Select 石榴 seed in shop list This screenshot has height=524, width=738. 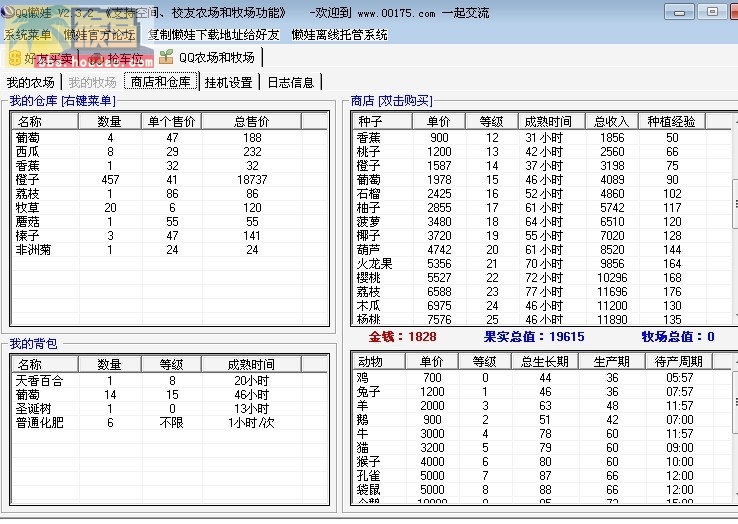tap(541, 194)
